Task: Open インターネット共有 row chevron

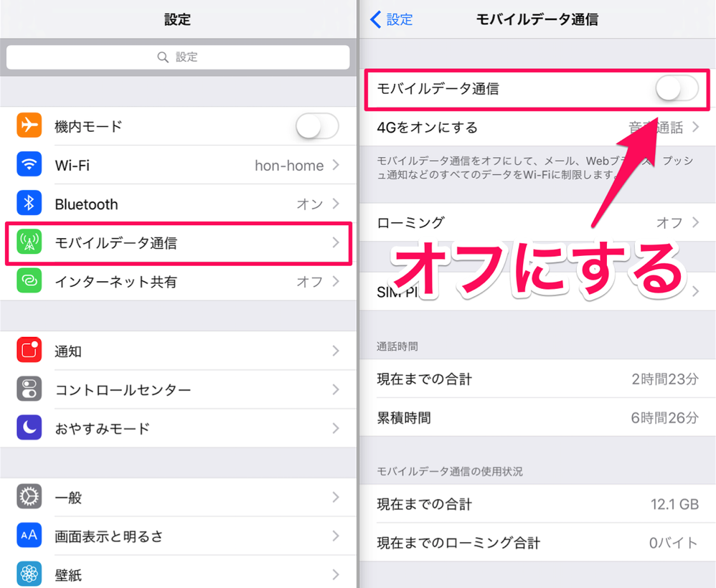Action: point(336,281)
